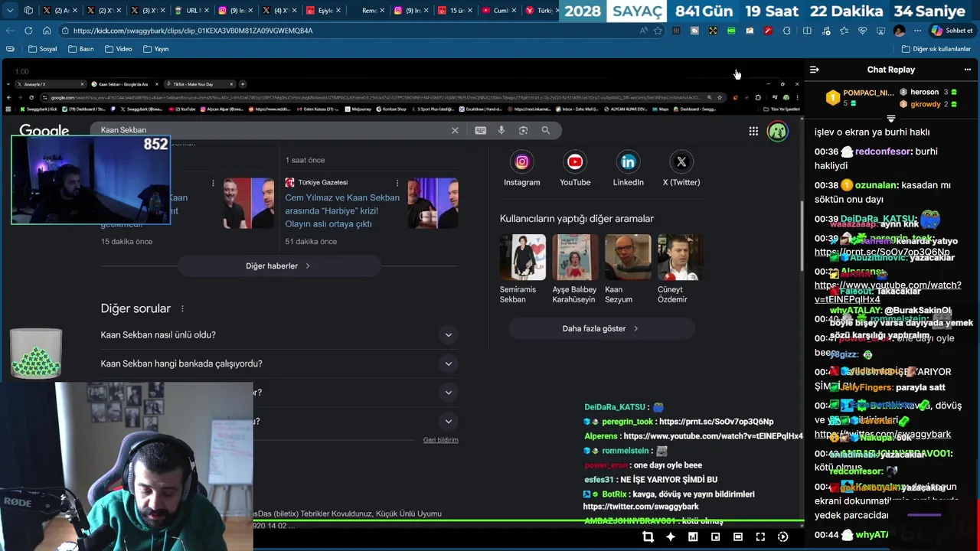Open Google on-screen keyboard icon
The image size is (980, 551).
[x=480, y=130]
